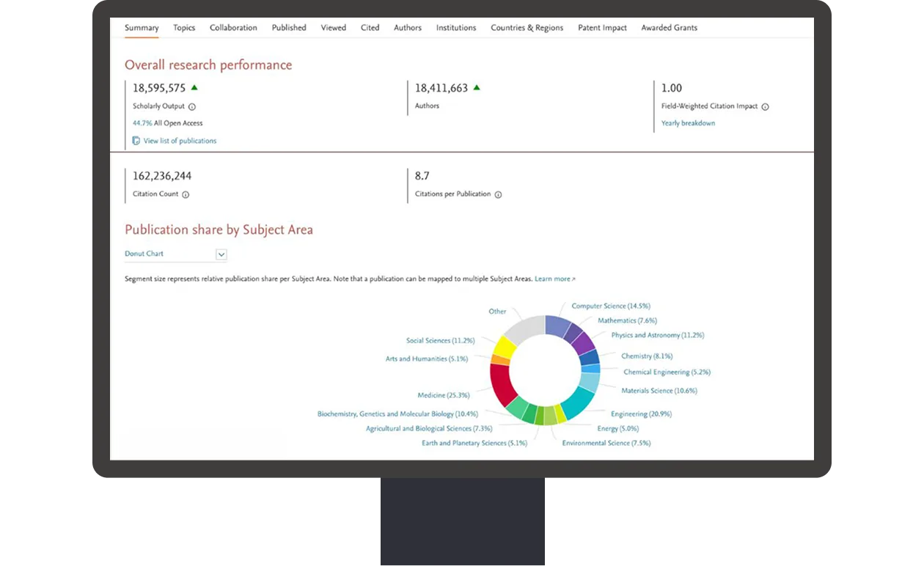This screenshot has width=924, height=566.
Task: Click the 18,411,663 Authors value
Action: pos(441,88)
